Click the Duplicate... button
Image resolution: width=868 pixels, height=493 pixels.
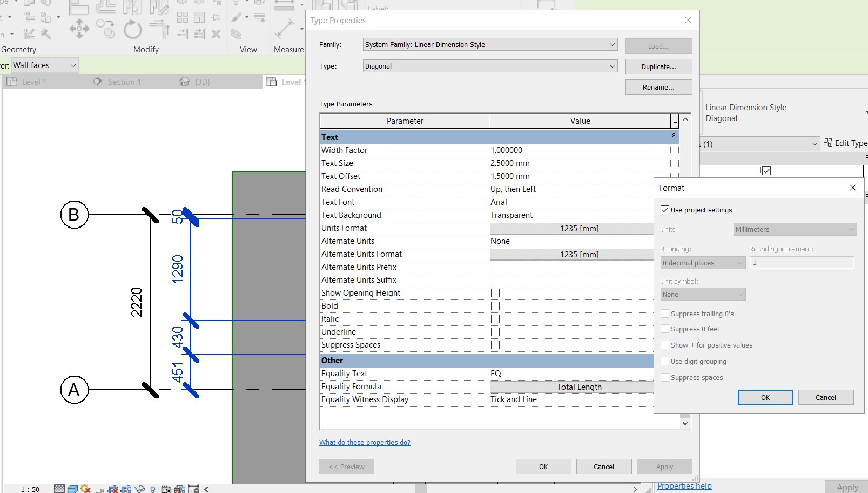658,66
